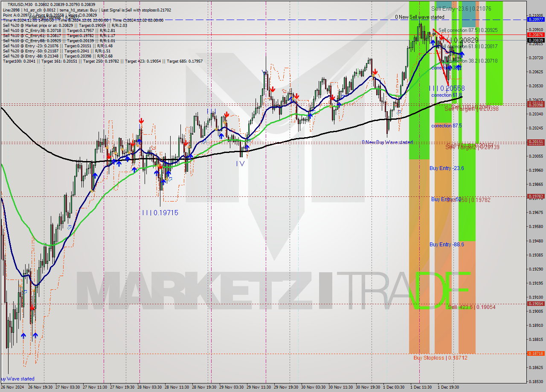
Task: Click the blue 'correction 87.5' label
Action: pos(447,126)
